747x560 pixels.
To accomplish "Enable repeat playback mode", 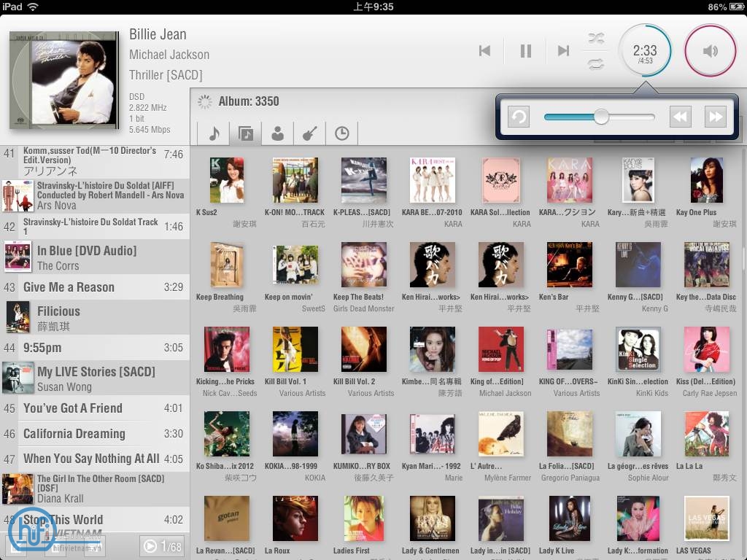I will (595, 63).
